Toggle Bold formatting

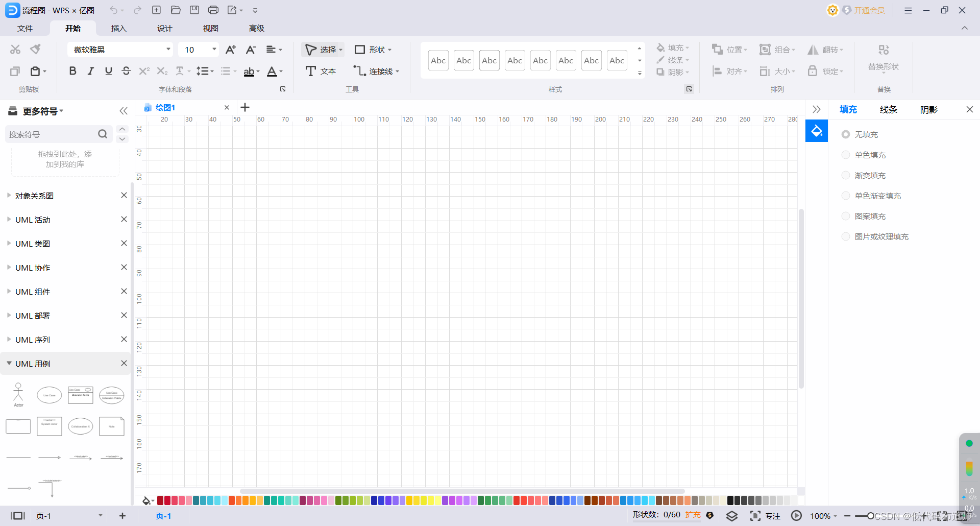tap(72, 71)
